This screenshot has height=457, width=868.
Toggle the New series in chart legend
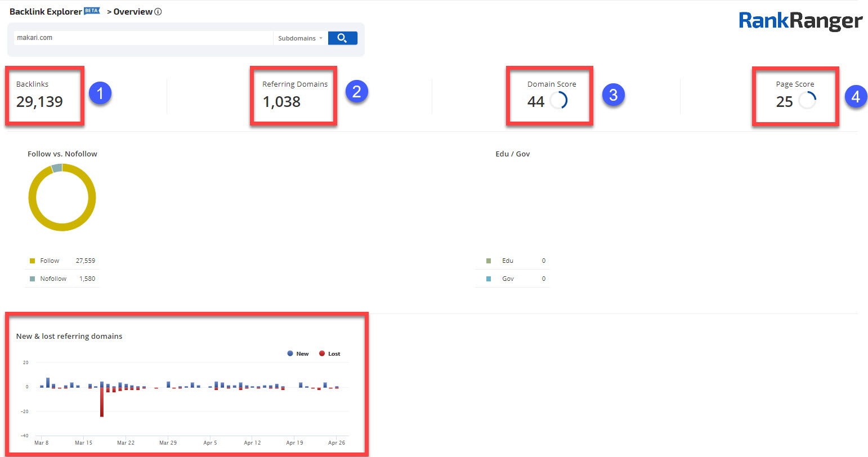tap(298, 353)
